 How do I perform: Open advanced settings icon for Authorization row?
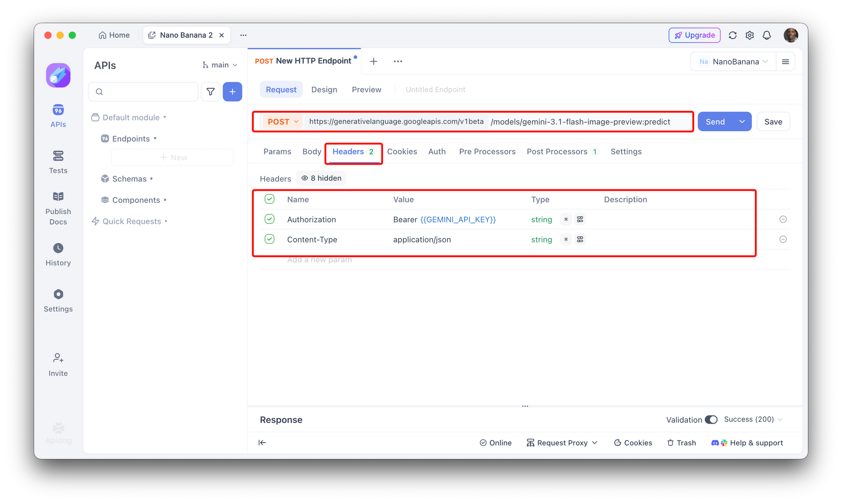(580, 219)
